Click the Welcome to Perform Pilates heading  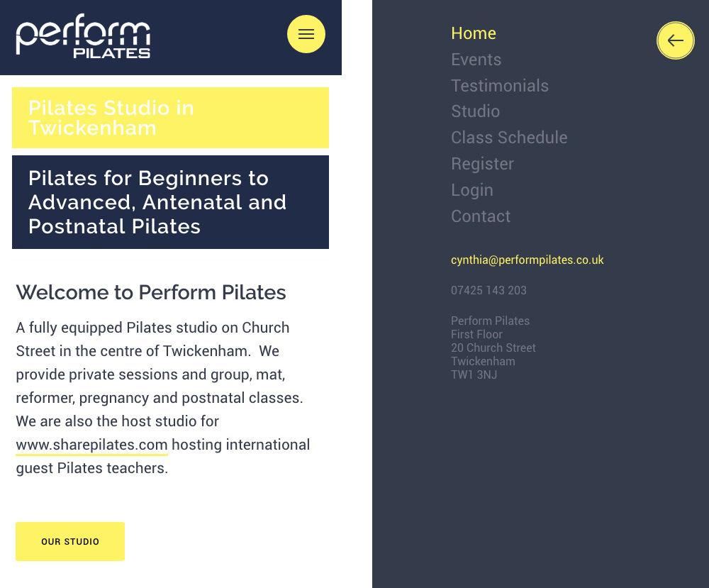[x=151, y=293]
